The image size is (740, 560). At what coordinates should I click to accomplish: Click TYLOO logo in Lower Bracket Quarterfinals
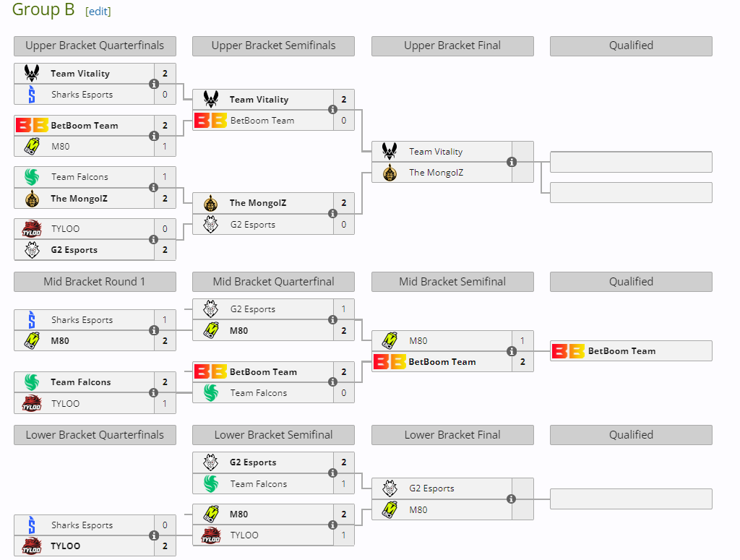pyautogui.click(x=32, y=546)
